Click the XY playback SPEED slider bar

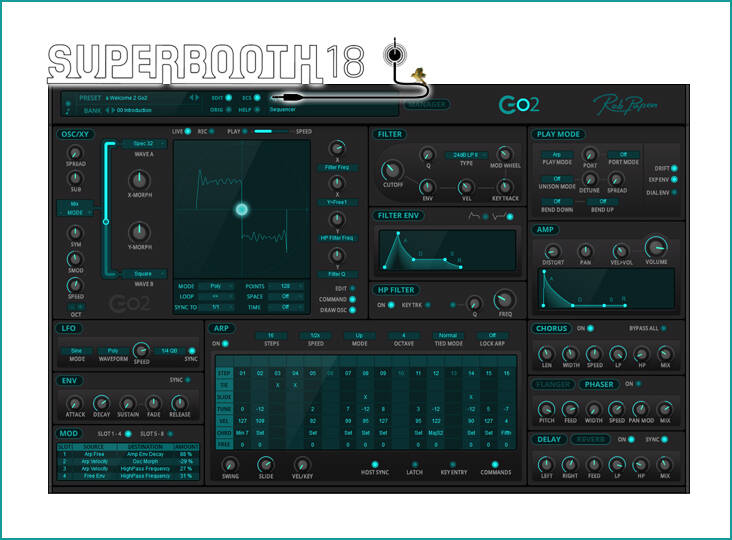273,132
